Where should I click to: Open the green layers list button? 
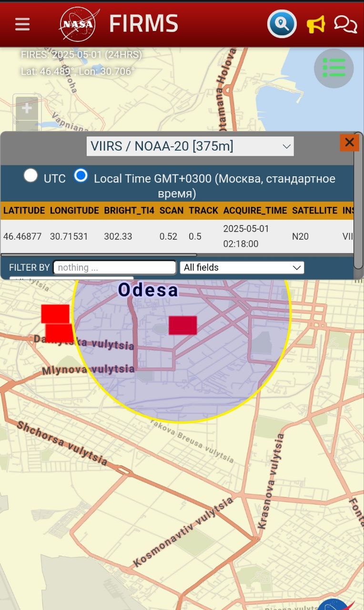pos(334,68)
